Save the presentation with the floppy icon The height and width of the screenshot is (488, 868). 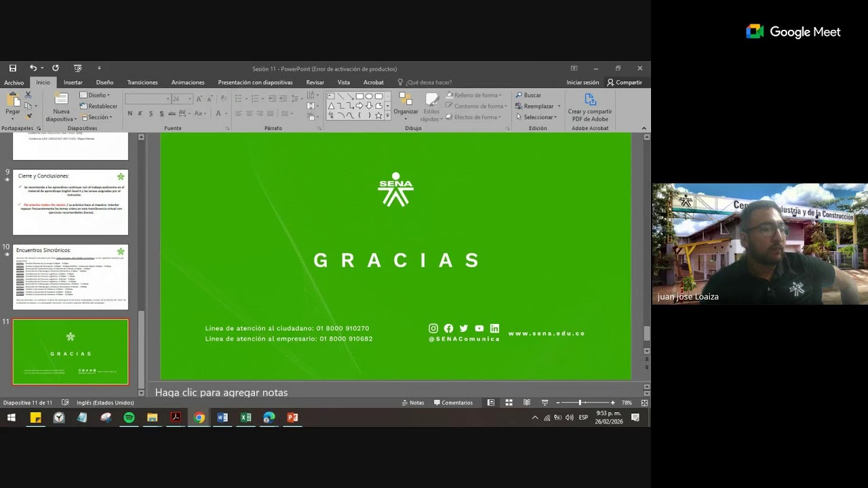(12, 68)
